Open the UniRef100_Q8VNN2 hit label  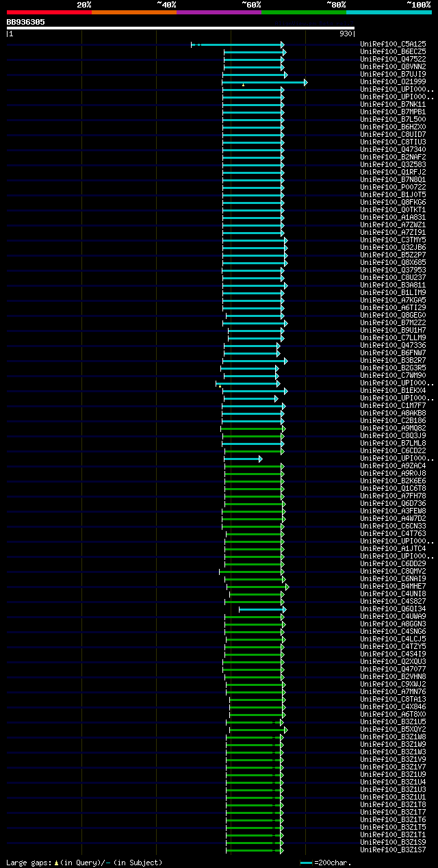point(393,66)
